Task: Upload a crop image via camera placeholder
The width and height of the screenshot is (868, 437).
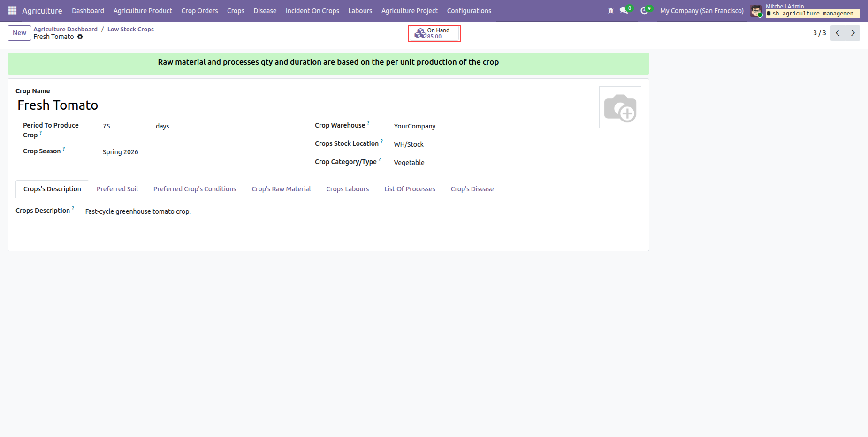Action: pos(620,107)
